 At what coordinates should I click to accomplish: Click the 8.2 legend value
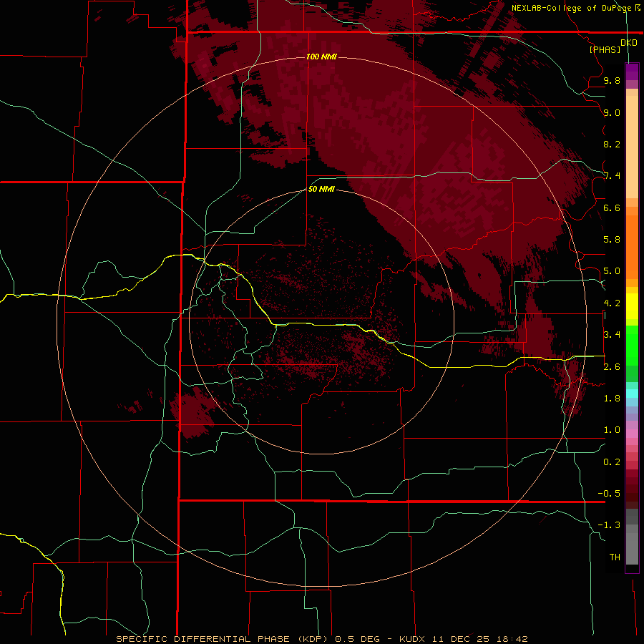612,145
